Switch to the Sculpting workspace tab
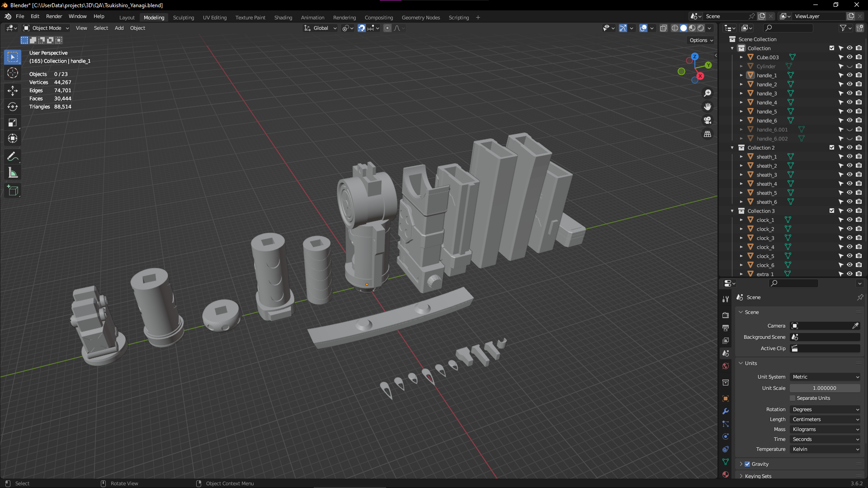The width and height of the screenshot is (868, 488). [183, 18]
